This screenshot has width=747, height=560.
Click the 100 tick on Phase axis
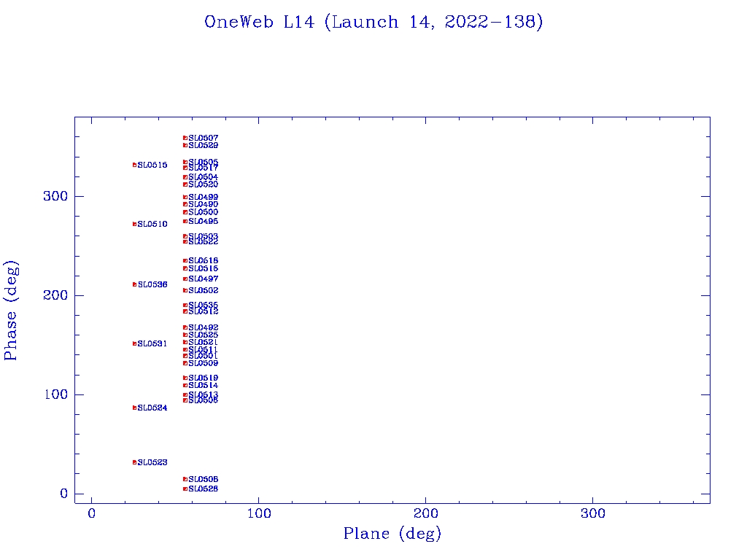click(x=55, y=394)
